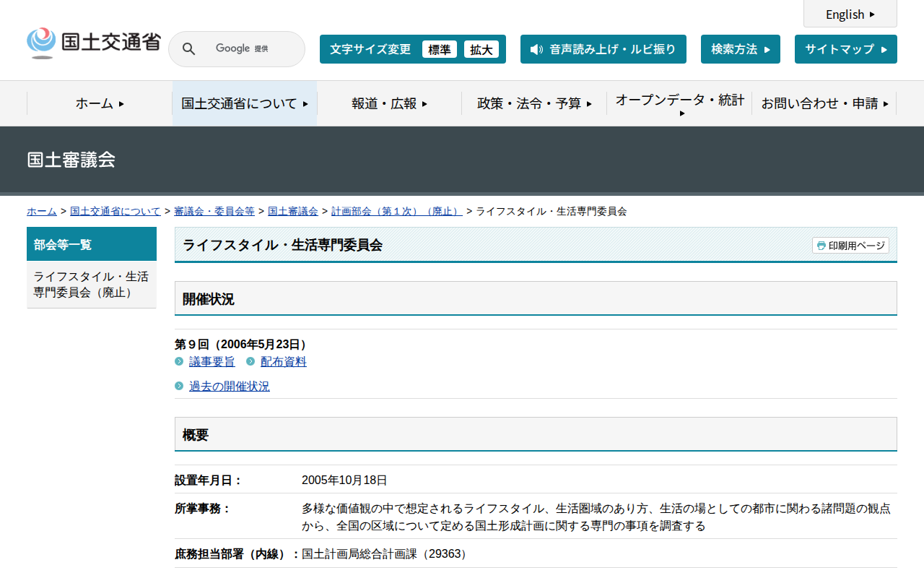This screenshot has width=924, height=578.
Task: Open 国土交通省について breadcrumb link
Action: point(115,211)
